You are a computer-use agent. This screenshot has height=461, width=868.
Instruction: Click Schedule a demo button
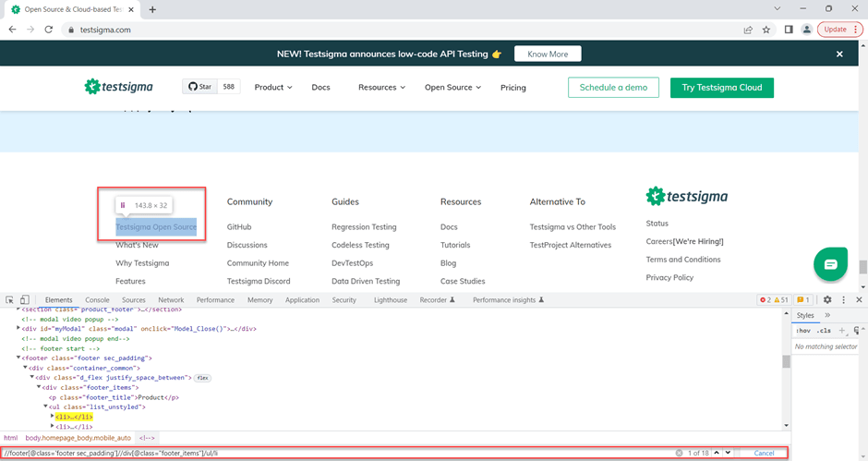click(x=613, y=88)
